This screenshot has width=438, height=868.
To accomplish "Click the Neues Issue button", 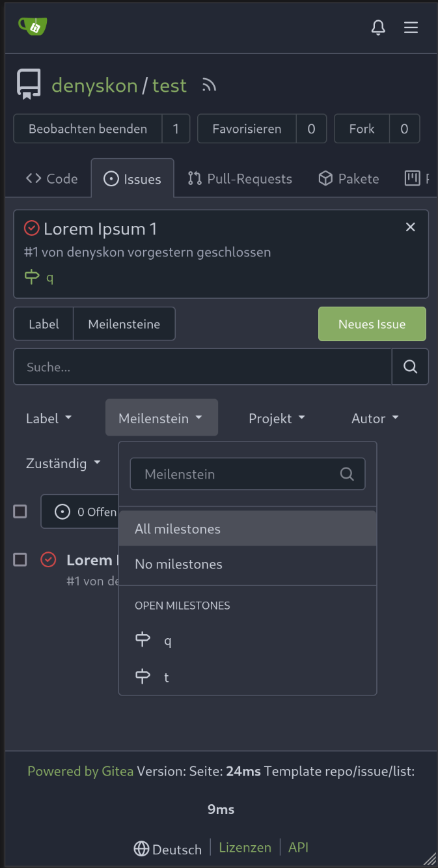I will coord(372,324).
